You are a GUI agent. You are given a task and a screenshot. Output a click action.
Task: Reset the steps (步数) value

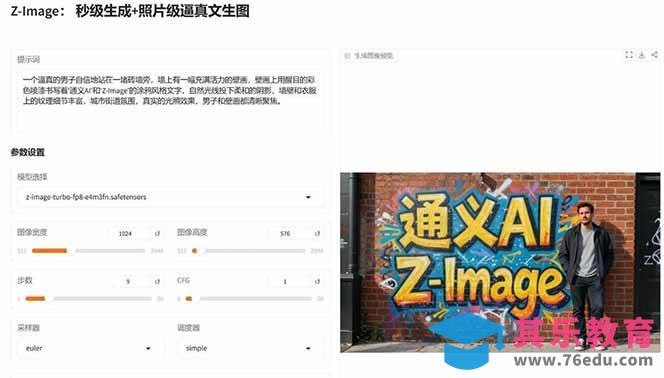click(x=157, y=281)
